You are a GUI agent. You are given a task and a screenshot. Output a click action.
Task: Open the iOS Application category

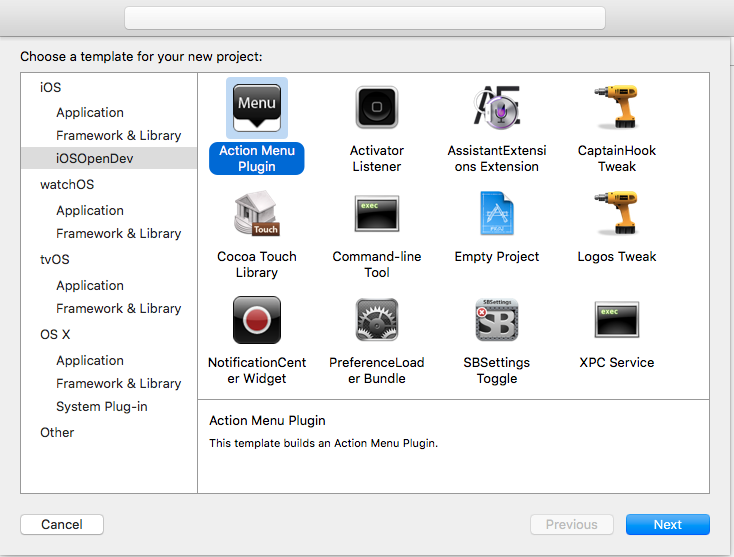[x=90, y=113]
